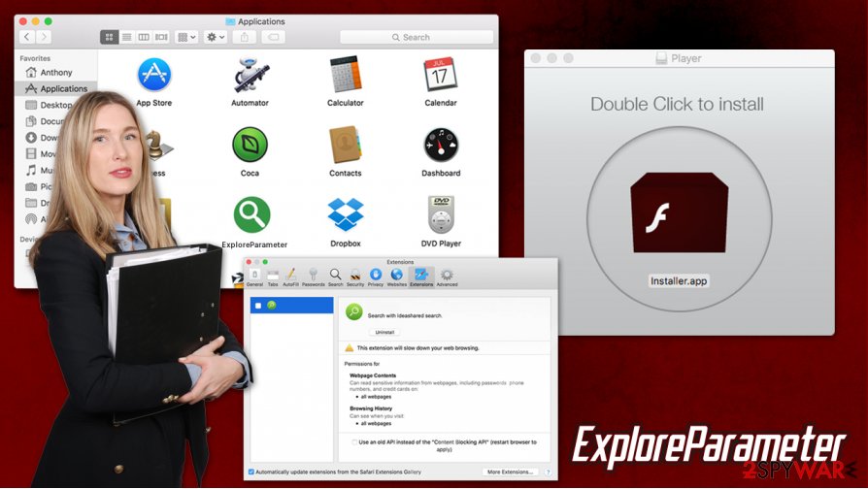Click the Finder share button

[244, 37]
